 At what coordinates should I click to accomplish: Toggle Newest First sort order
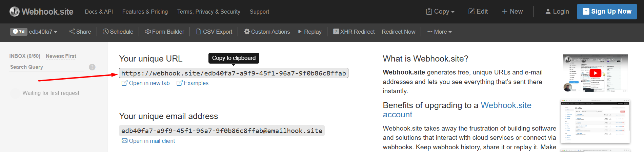pos(61,56)
